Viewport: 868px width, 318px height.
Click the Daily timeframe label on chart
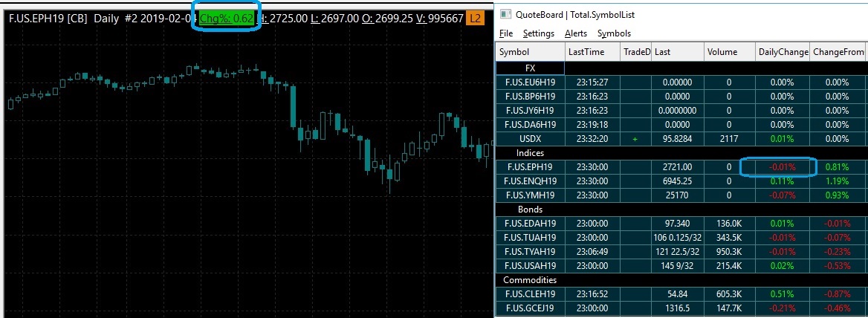pyautogui.click(x=106, y=19)
